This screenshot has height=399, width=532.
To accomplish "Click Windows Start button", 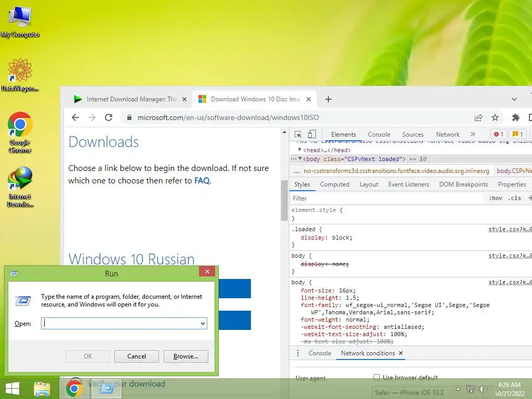I will [12, 389].
